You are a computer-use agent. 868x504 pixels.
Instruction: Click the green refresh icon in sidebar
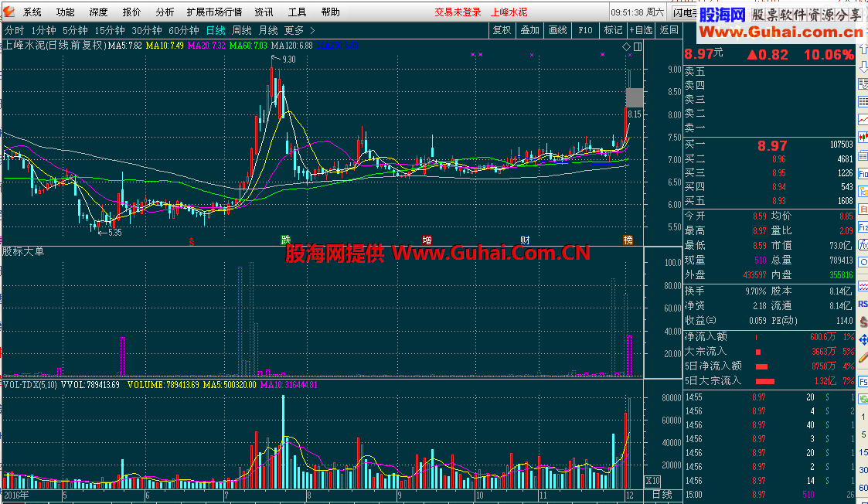(863, 399)
